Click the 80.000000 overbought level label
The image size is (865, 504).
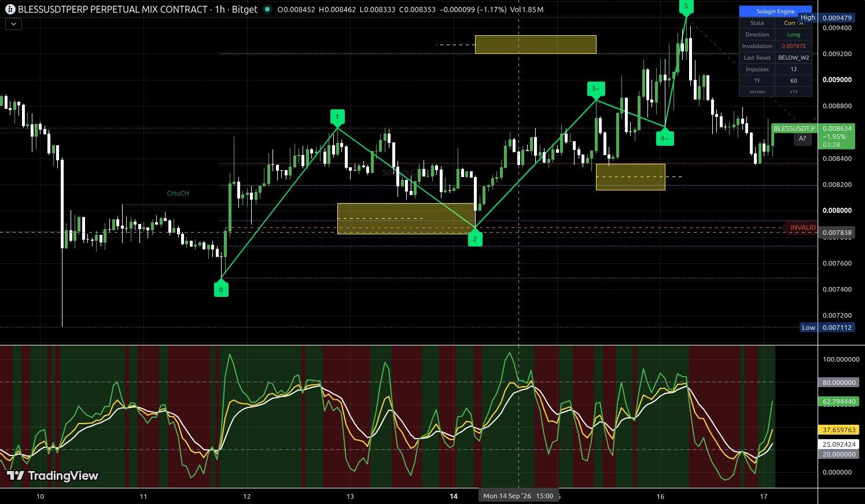(839, 382)
